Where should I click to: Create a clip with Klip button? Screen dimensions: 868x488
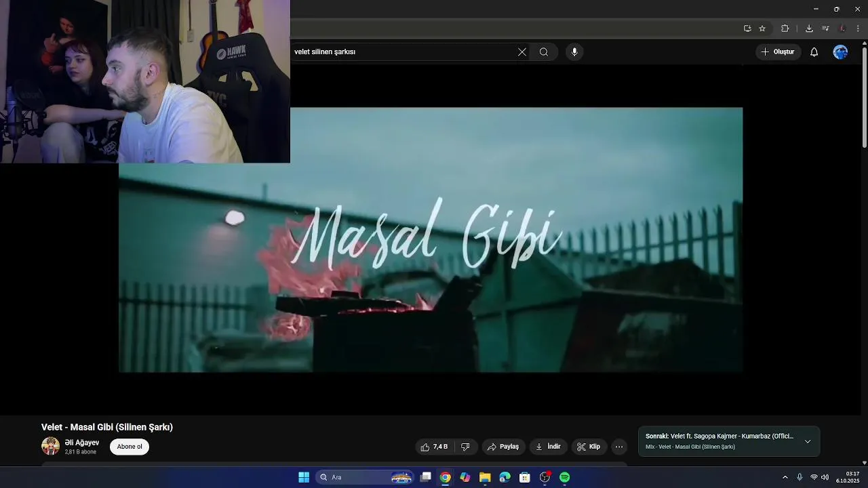589,447
